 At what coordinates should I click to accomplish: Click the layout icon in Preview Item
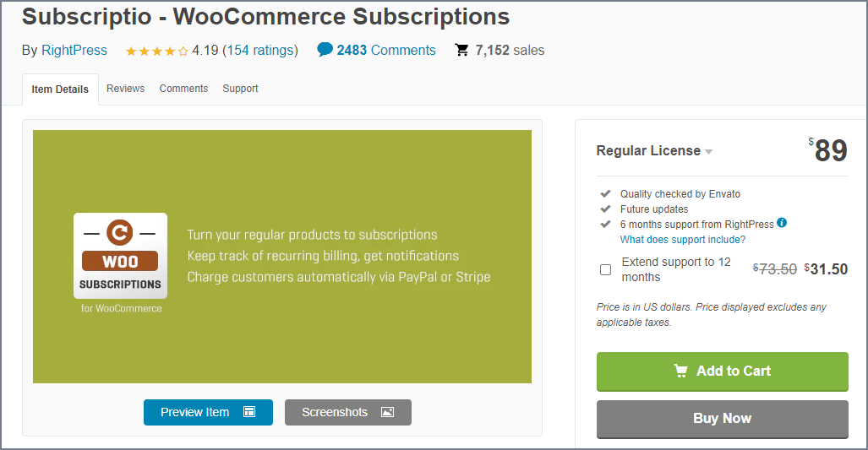(x=249, y=412)
